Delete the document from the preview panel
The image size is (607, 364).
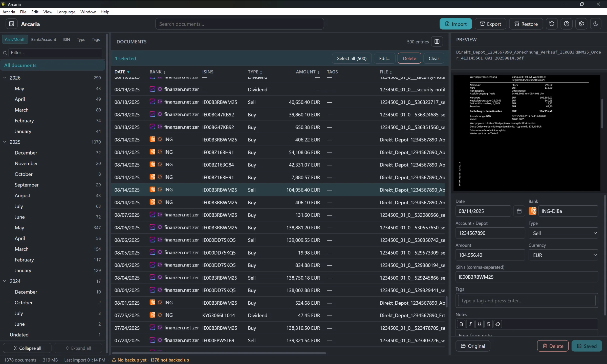click(553, 346)
